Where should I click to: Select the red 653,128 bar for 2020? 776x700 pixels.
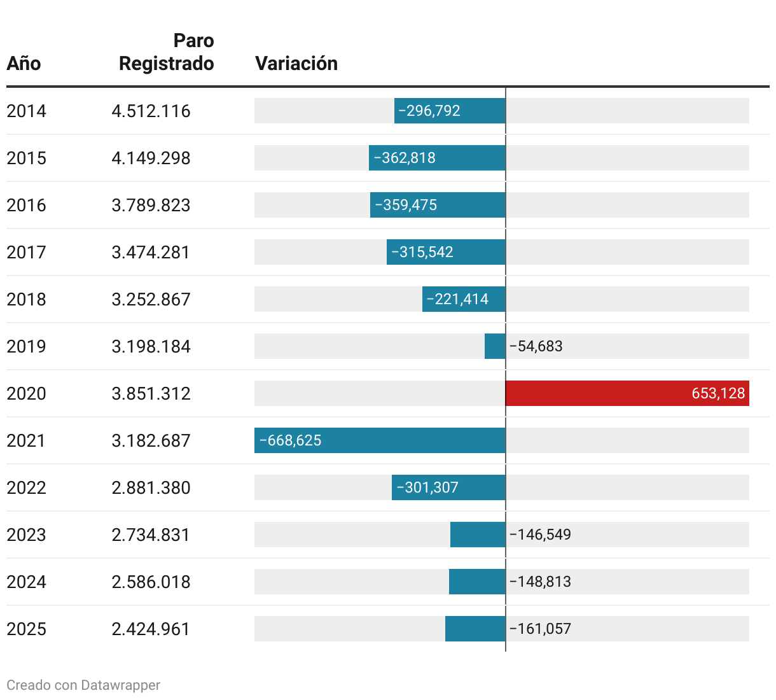coord(627,393)
